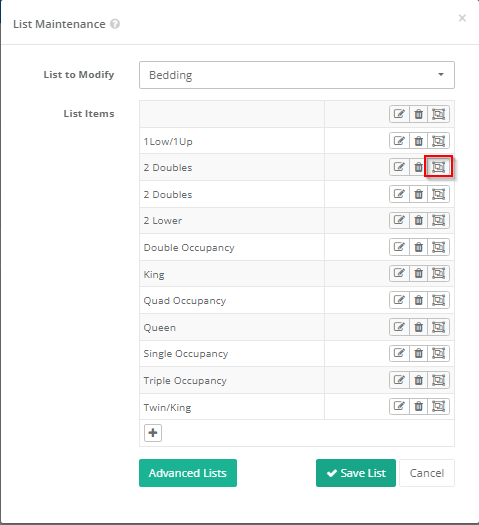Image resolution: width=479 pixels, height=525 pixels.
Task: Click trash icon for Quad Occupancy
Action: 418,300
